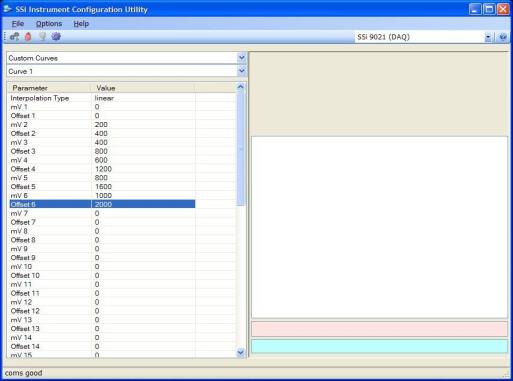Click the 'coms good' status bar text
The image size is (513, 381).
coord(24,373)
